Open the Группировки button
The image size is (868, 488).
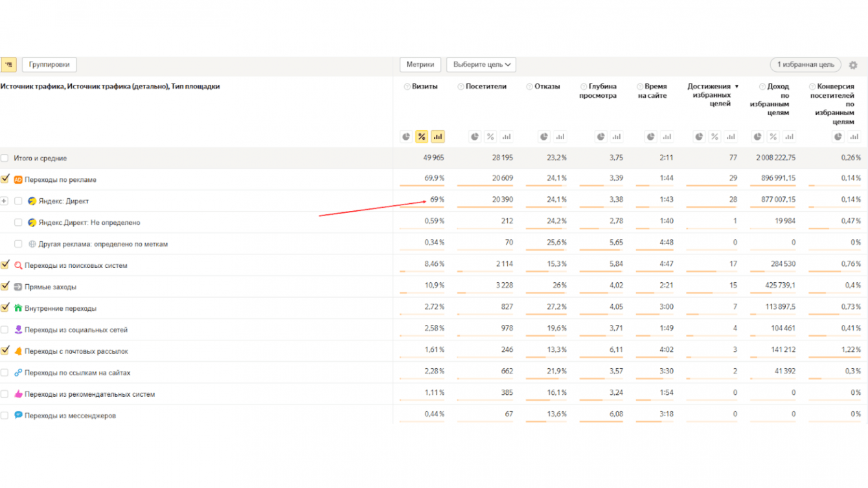click(x=49, y=65)
